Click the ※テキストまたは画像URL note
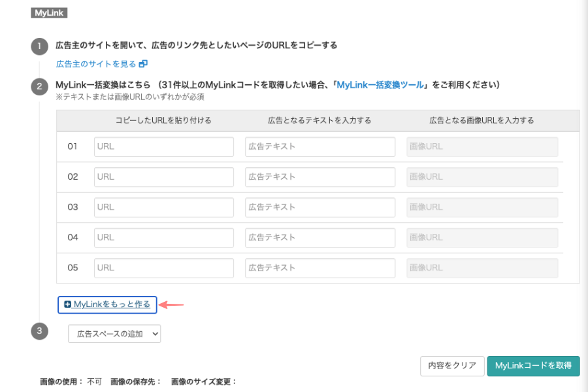The height and width of the screenshot is (392, 588). (130, 97)
